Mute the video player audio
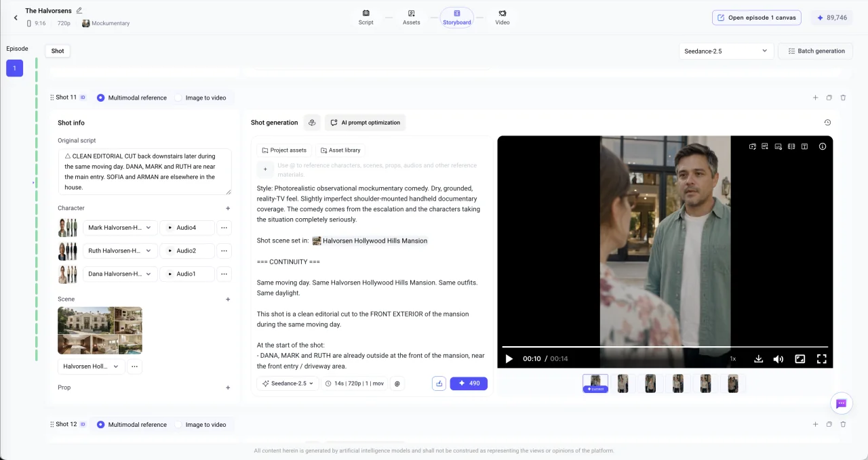Screen dimensions: 868x460 click(778, 358)
